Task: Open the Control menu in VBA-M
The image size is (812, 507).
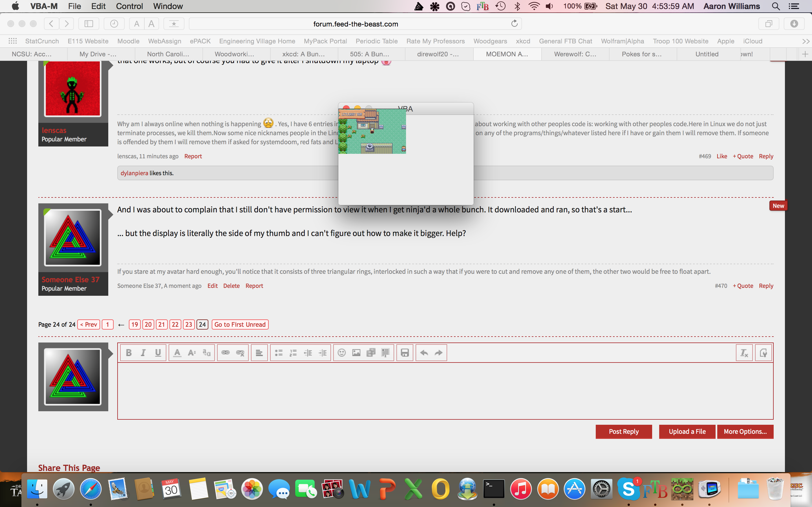Action: (129, 6)
